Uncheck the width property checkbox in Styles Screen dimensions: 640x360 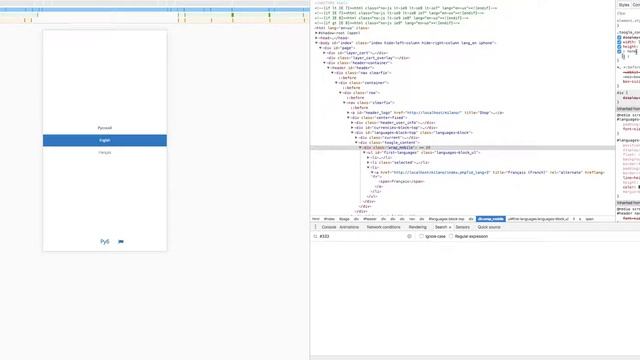pos(619,42)
